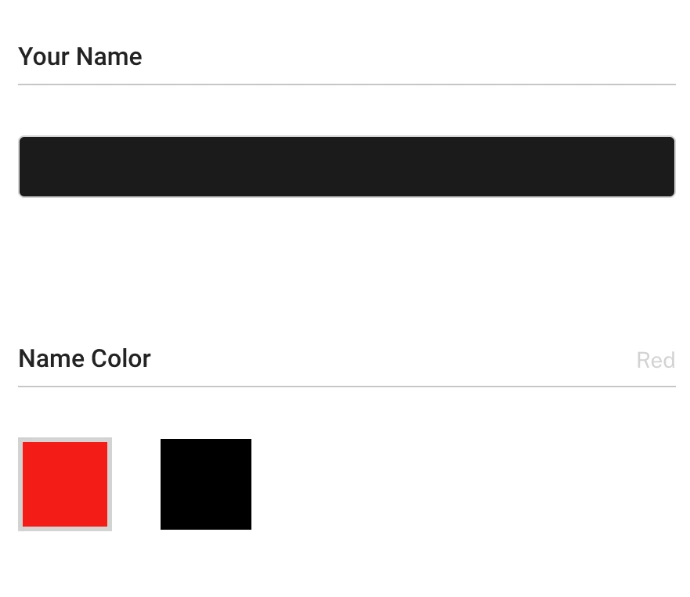Focus the text box under Your Name

tap(346, 167)
